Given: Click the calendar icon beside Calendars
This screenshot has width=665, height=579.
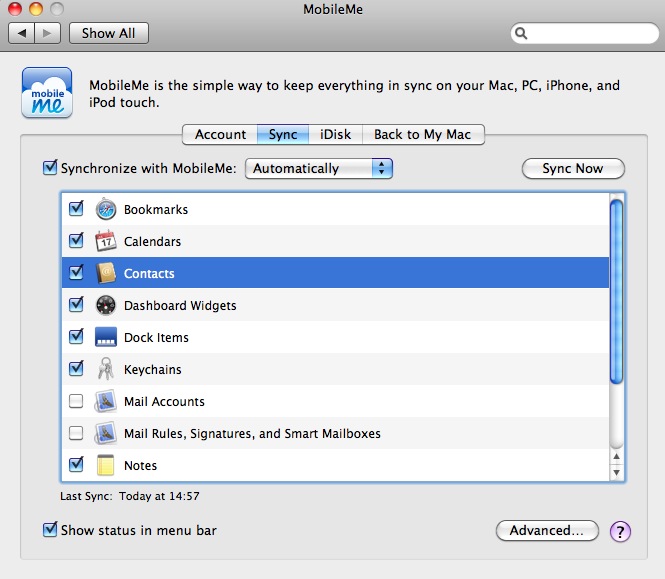Looking at the screenshot, I should [x=106, y=241].
